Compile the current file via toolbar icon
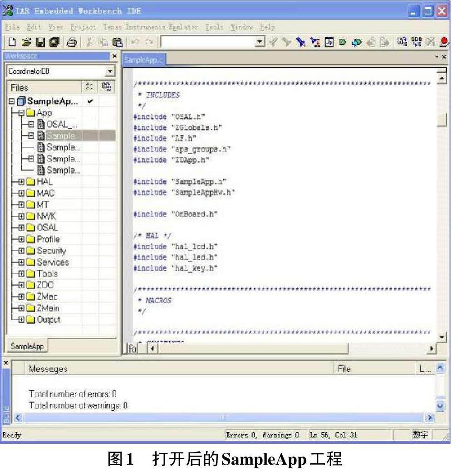 [403, 42]
